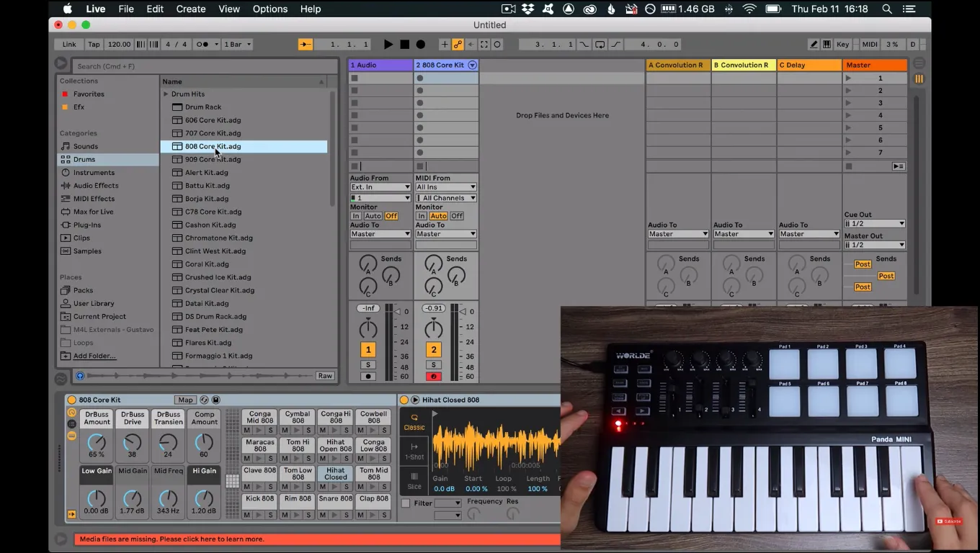Open the 1 Bar quantization dropdown
980x553 pixels.
click(x=237, y=44)
